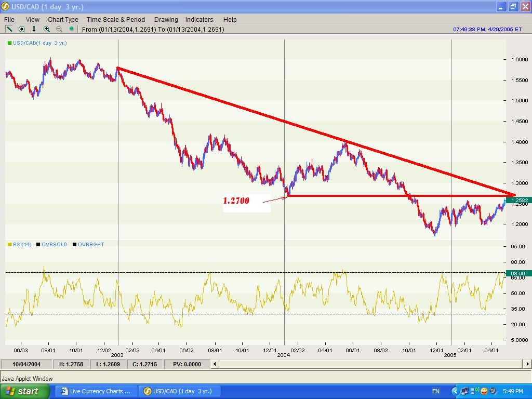Click the RSI value tag 68.99
Viewport: 532px width, 399px height.
click(519, 273)
